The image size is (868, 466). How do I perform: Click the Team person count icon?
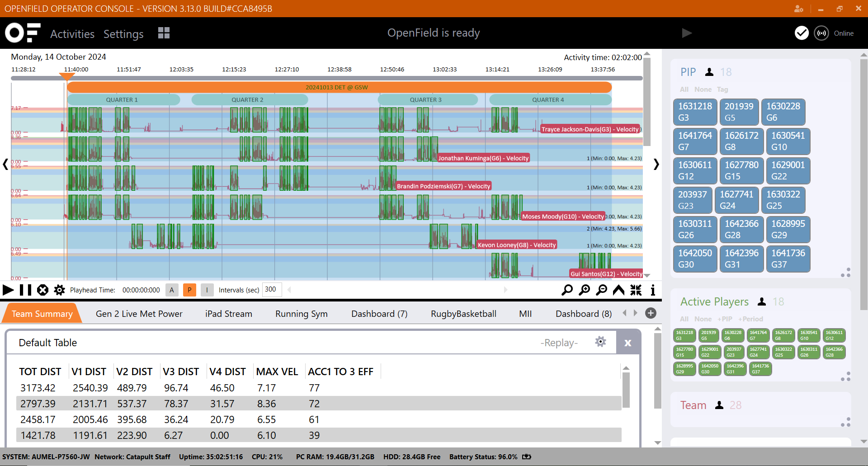click(719, 405)
